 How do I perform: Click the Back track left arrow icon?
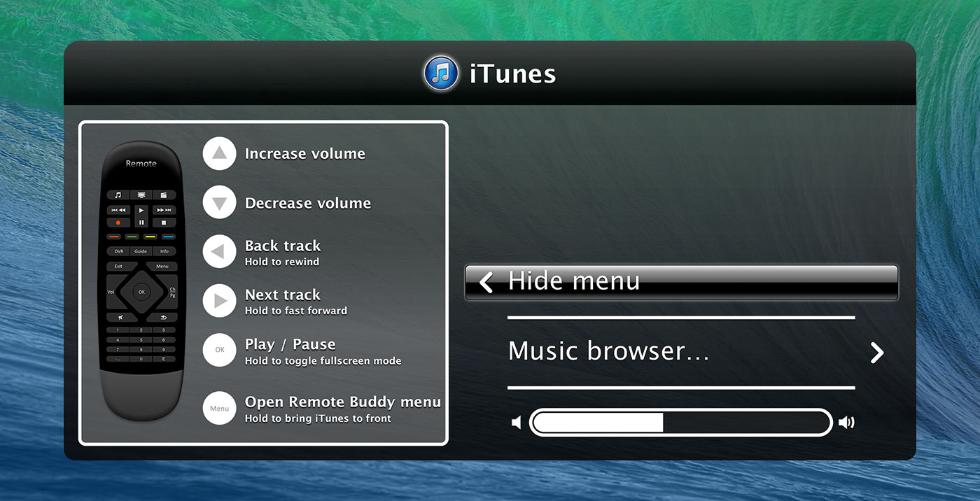tap(219, 252)
